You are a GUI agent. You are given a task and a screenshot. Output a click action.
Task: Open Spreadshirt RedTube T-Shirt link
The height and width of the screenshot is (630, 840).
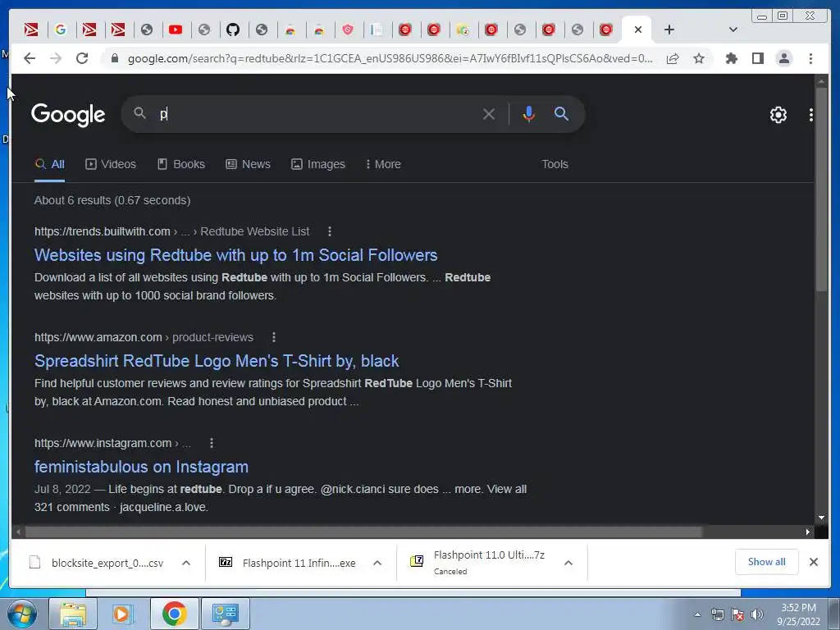tap(217, 361)
